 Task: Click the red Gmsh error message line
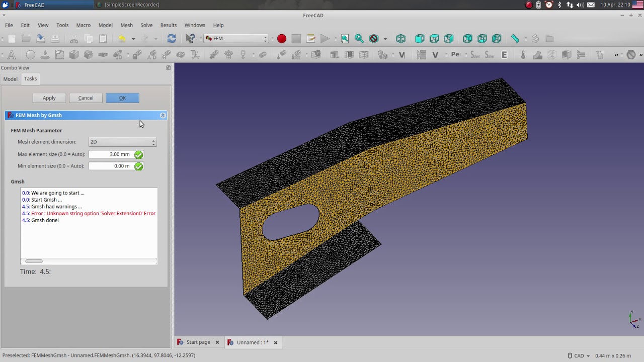pyautogui.click(x=89, y=214)
